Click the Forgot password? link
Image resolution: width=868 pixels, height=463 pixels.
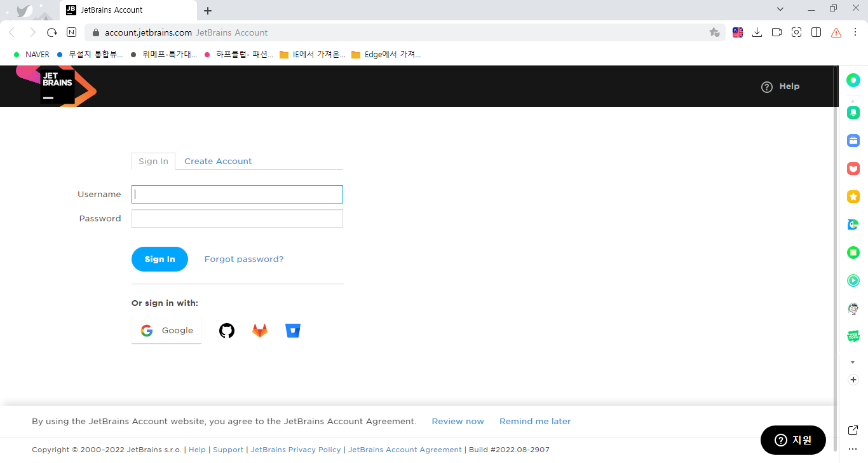pos(244,259)
